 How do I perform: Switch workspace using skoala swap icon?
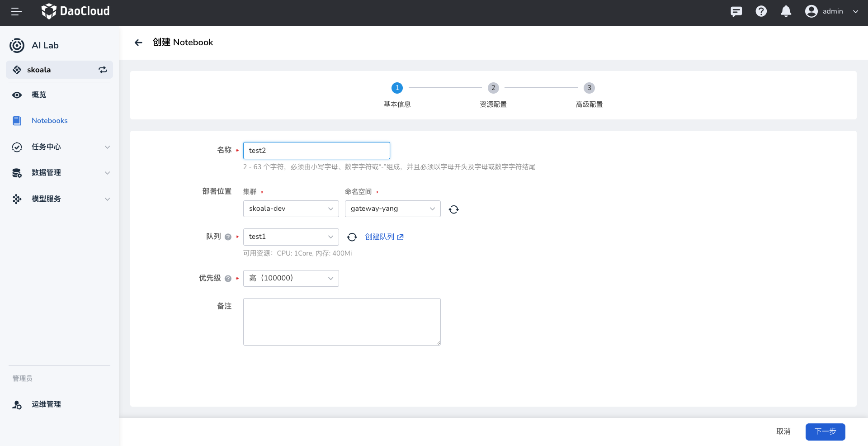click(103, 70)
